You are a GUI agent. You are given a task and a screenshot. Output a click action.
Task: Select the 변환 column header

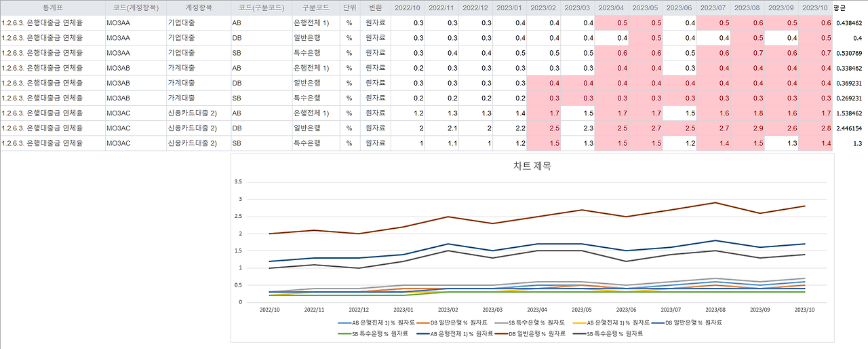click(x=375, y=7)
